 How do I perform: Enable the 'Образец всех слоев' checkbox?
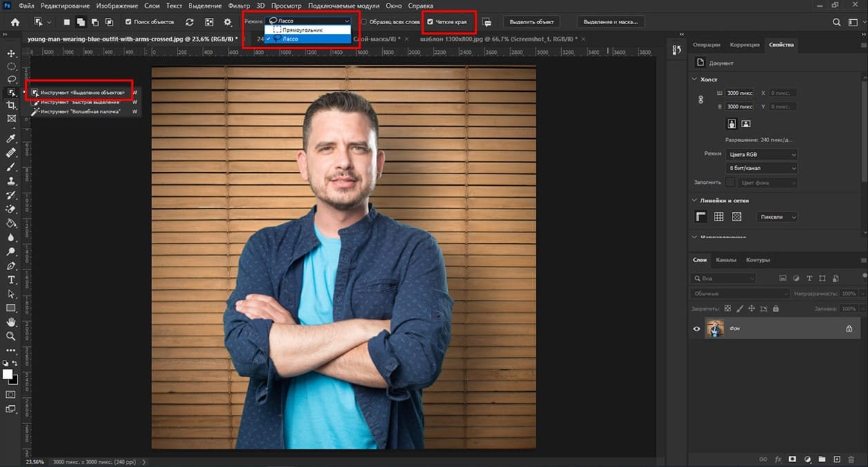click(x=364, y=22)
